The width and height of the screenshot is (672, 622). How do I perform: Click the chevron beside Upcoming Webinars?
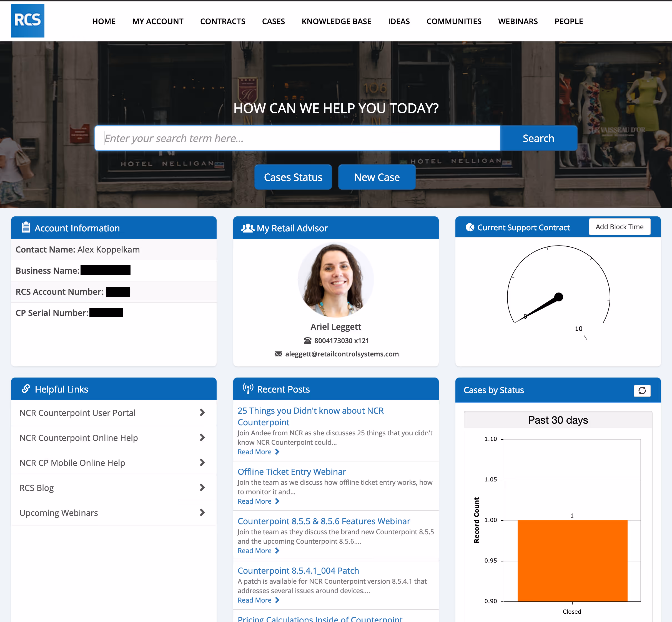[x=202, y=512]
